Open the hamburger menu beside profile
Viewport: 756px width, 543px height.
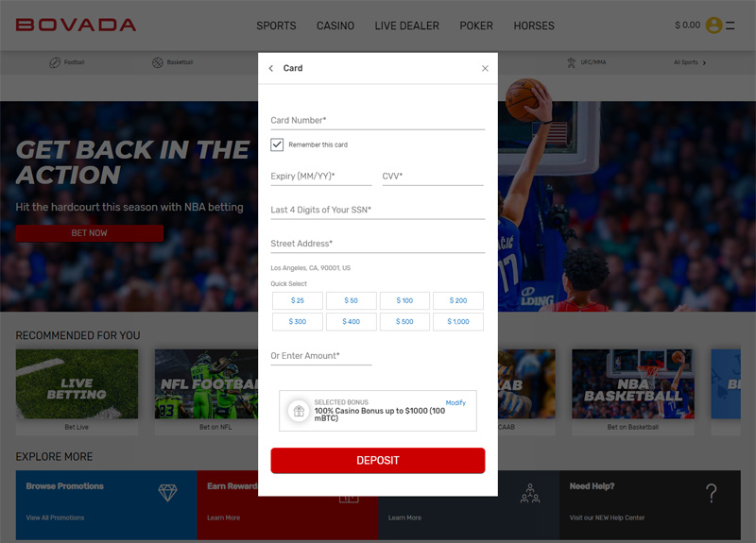point(730,25)
